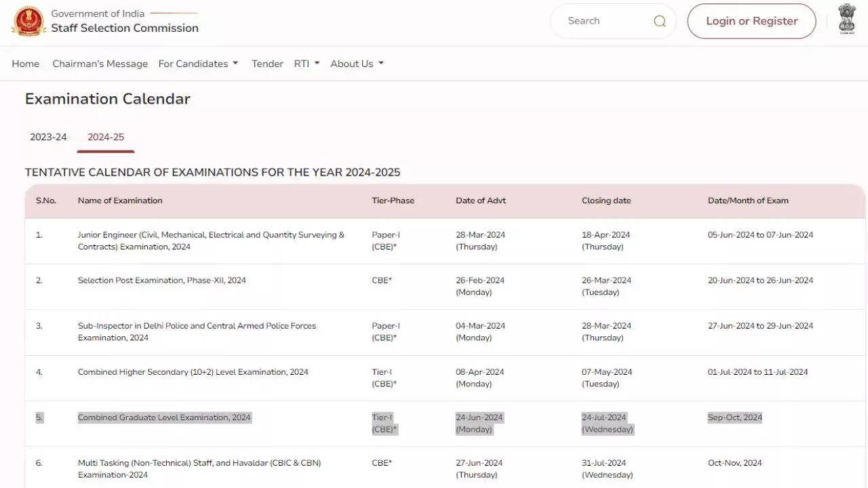868x488 pixels.
Task: Click the Date/Month of Exam column header
Action: (748, 201)
